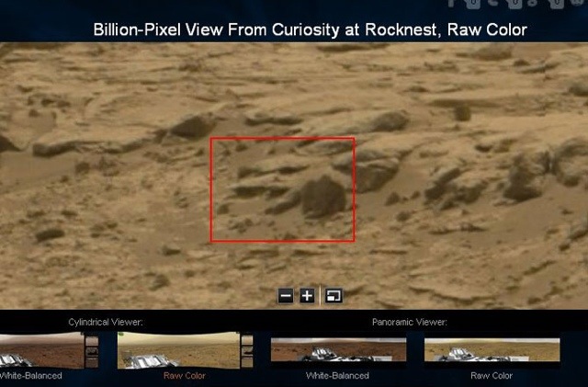Select orange Raw Color label under Cylindrical Viewer

(185, 376)
